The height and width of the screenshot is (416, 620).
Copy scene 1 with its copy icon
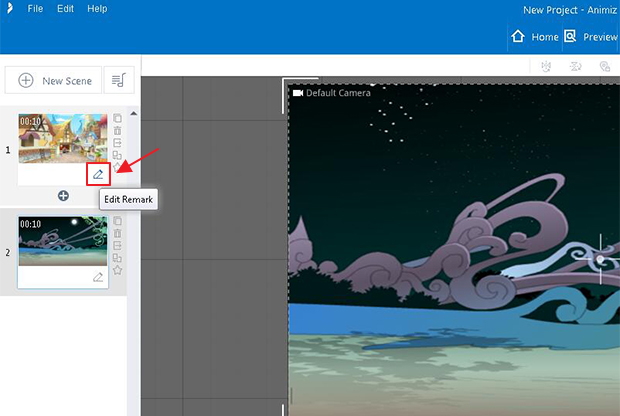[117, 118]
